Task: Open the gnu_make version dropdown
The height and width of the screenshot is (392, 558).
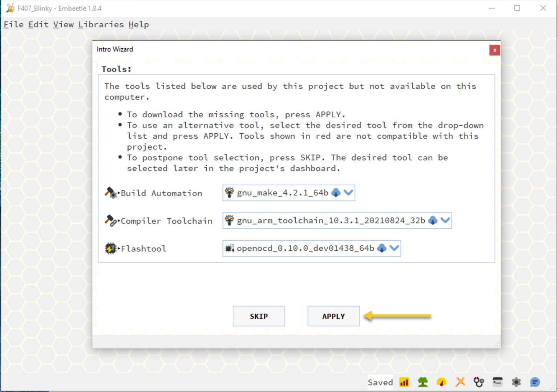Action: (348, 193)
